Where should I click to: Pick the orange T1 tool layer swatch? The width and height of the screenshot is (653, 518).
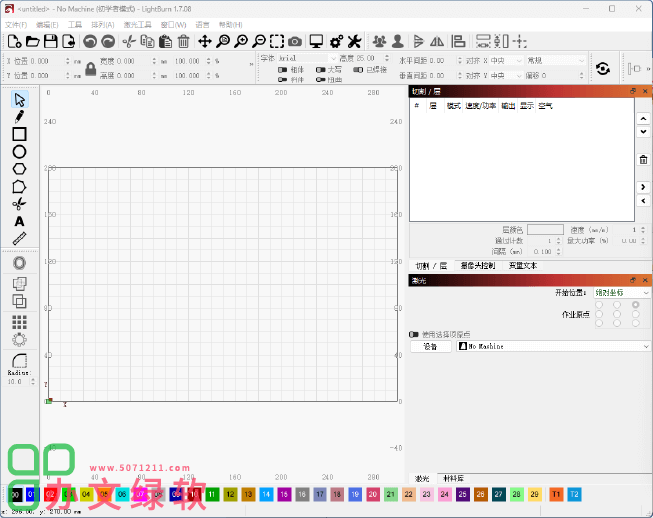(556, 494)
